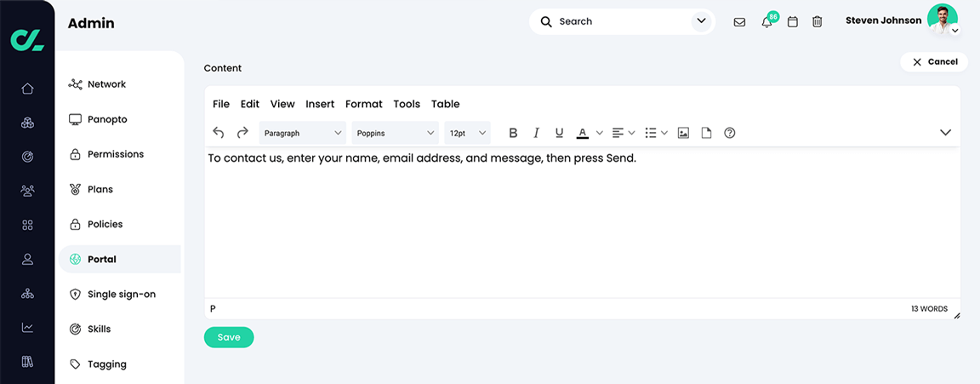Open the View menu
This screenshot has width=980, height=384.
[x=282, y=104]
